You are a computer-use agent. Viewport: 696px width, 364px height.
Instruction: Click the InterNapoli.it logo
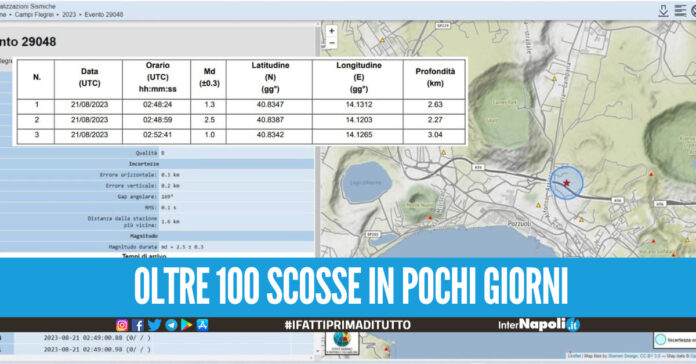click(539, 325)
